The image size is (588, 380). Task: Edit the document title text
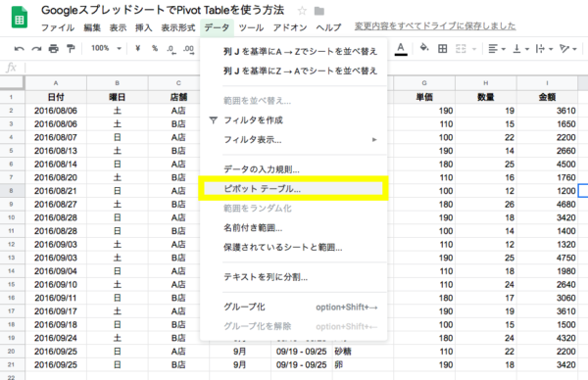tap(163, 11)
